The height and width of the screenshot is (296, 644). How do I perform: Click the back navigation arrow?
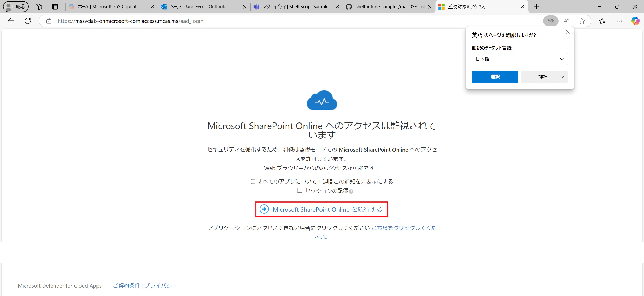coord(11,21)
